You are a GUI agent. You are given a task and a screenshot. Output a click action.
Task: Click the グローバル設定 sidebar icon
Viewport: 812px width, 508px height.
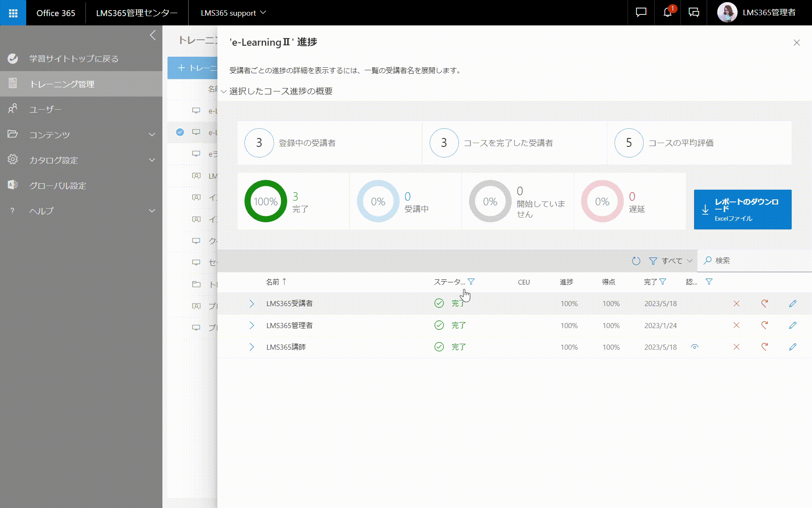pyautogui.click(x=13, y=185)
